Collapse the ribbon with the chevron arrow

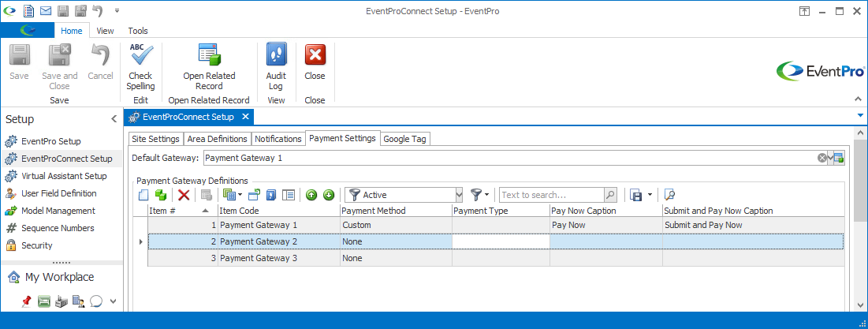click(859, 99)
